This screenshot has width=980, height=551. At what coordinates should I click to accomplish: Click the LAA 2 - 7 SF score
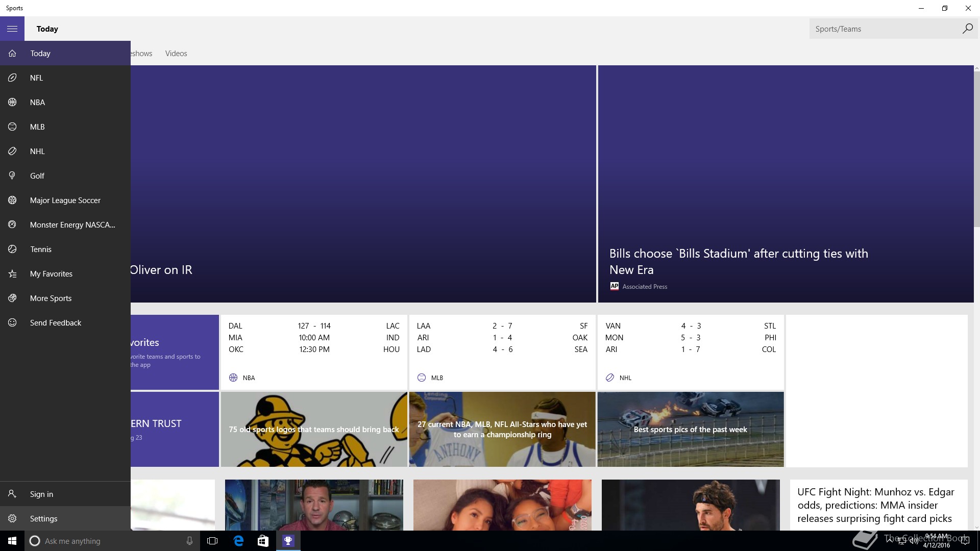pyautogui.click(x=502, y=325)
